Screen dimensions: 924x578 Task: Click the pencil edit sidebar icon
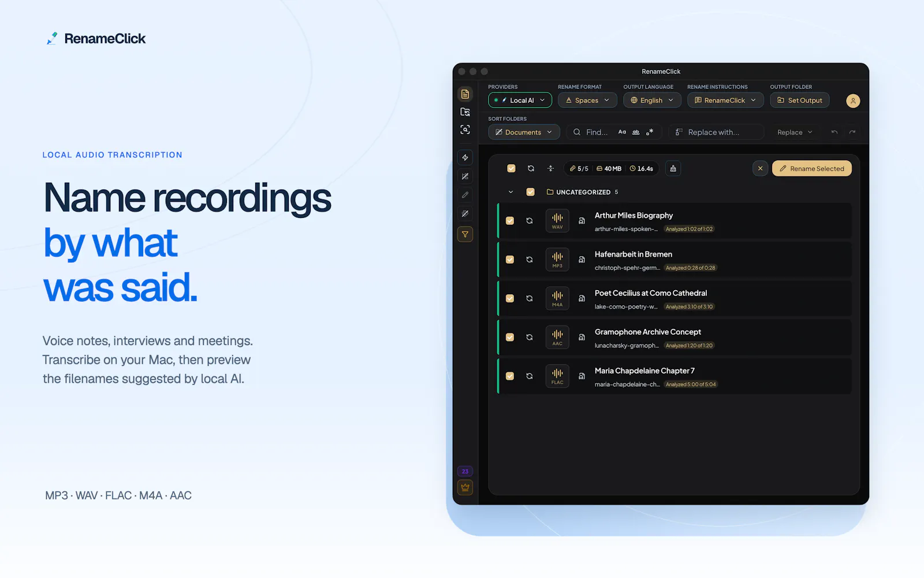pos(465,195)
